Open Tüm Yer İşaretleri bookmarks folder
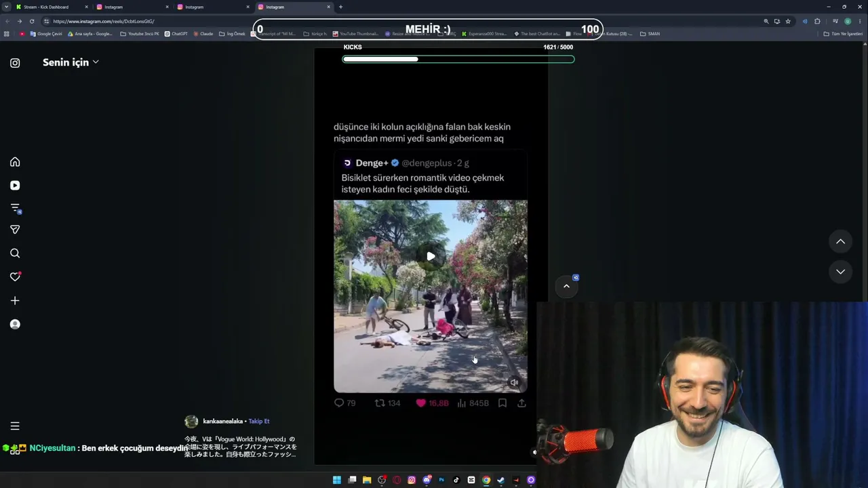 [843, 34]
